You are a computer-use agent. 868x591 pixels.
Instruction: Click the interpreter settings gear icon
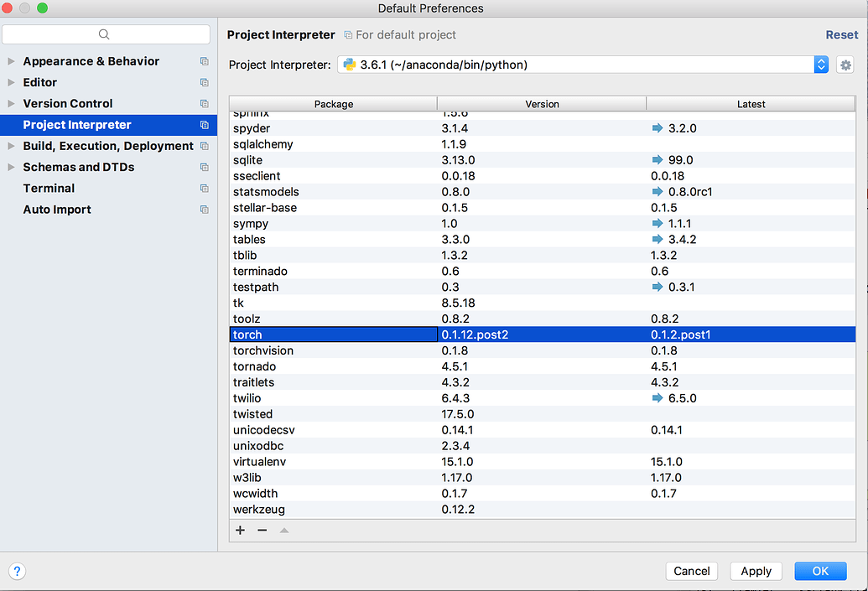click(845, 65)
